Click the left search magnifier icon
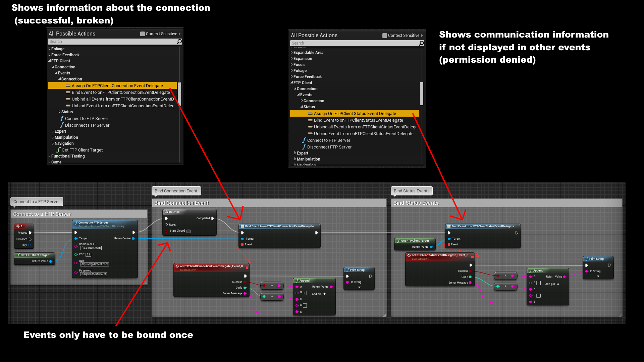This screenshot has height=362, width=644. coord(179,42)
